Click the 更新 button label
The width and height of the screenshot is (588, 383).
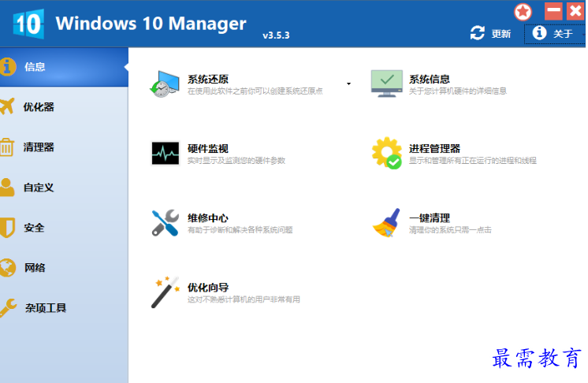(501, 34)
